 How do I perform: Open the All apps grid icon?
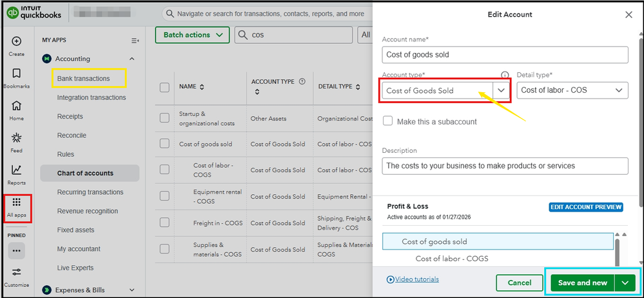tap(17, 203)
